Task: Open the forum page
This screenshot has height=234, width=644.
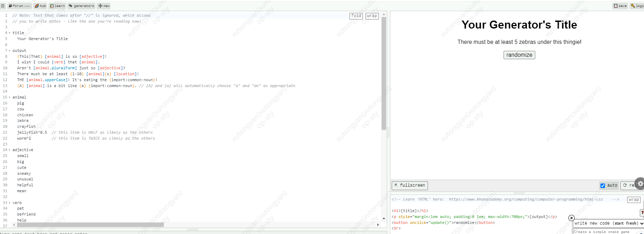Action: coord(20,6)
